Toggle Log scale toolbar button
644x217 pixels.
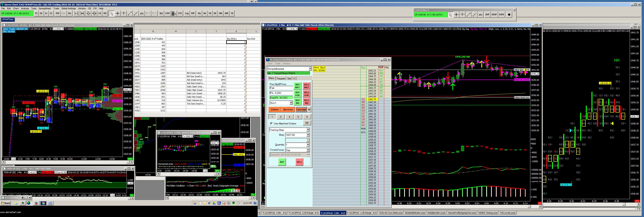tap(187, 13)
